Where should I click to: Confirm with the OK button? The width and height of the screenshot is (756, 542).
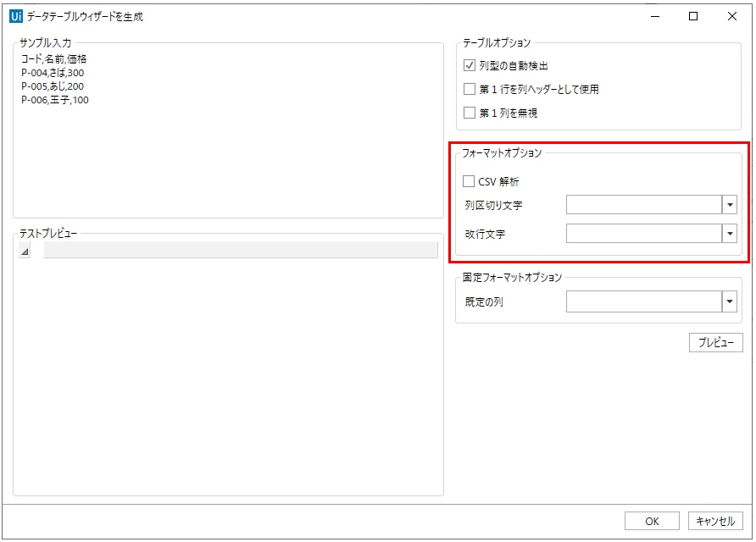click(x=652, y=522)
